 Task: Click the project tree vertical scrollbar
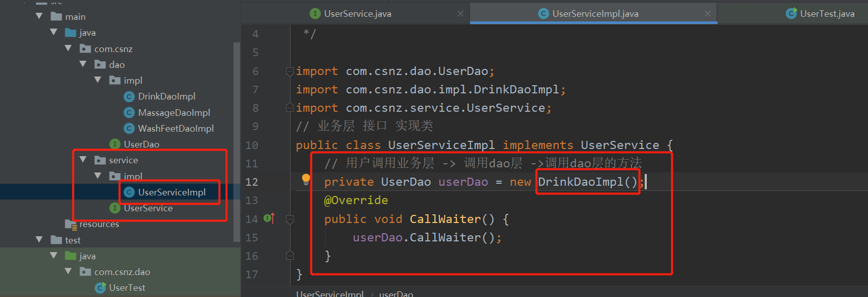(236, 142)
